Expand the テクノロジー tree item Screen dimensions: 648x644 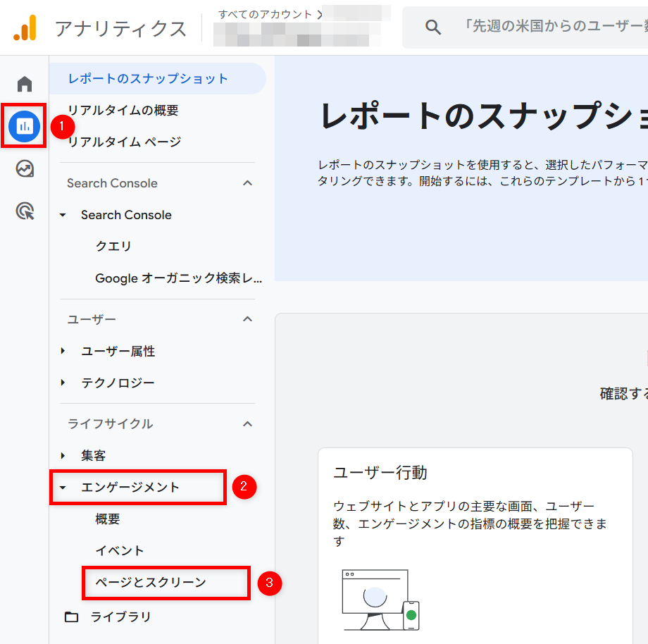click(x=63, y=383)
